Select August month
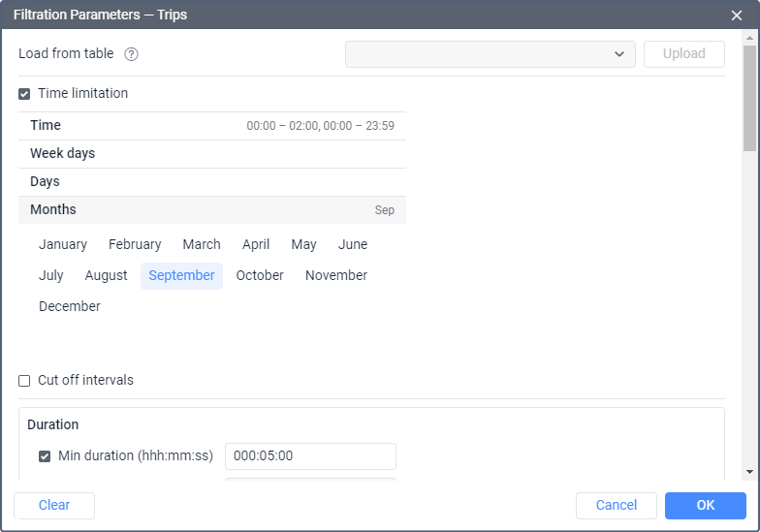 coord(107,275)
